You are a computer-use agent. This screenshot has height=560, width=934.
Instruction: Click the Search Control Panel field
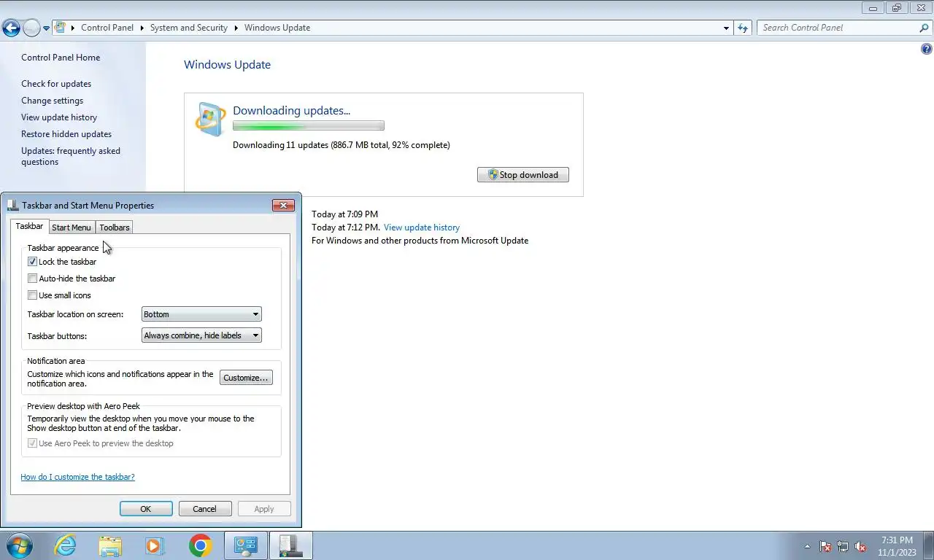838,28
